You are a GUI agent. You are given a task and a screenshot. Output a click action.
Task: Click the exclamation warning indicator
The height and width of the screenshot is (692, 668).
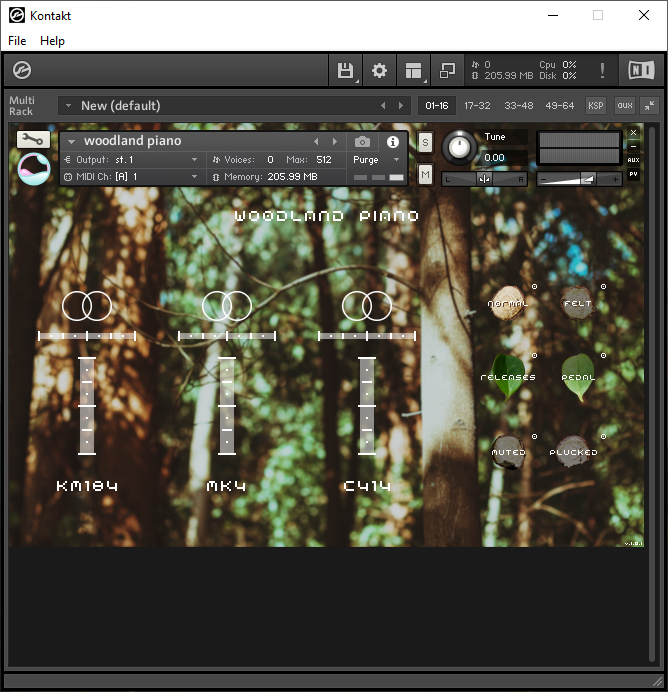tap(602, 71)
